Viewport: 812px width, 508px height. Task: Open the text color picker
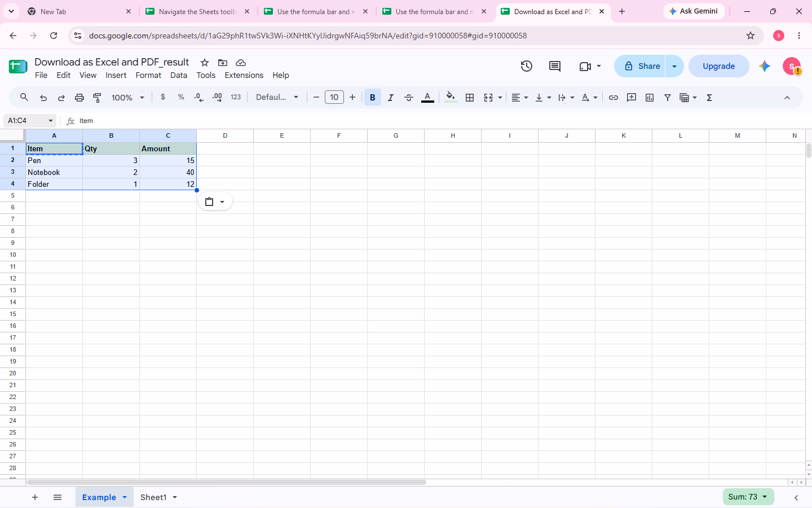click(x=428, y=98)
